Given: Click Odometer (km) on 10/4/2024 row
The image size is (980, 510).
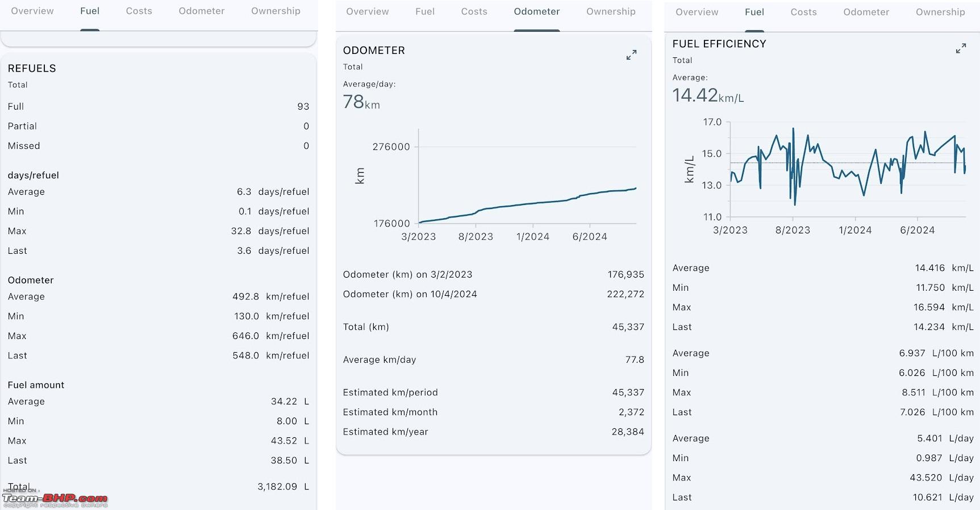Looking at the screenshot, I should coord(493,294).
